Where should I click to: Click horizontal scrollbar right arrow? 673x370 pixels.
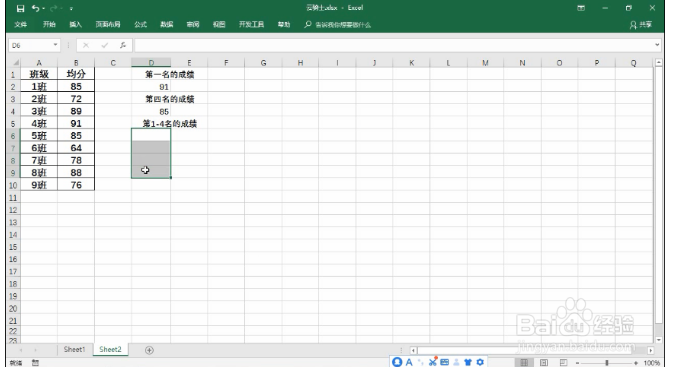pos(651,350)
